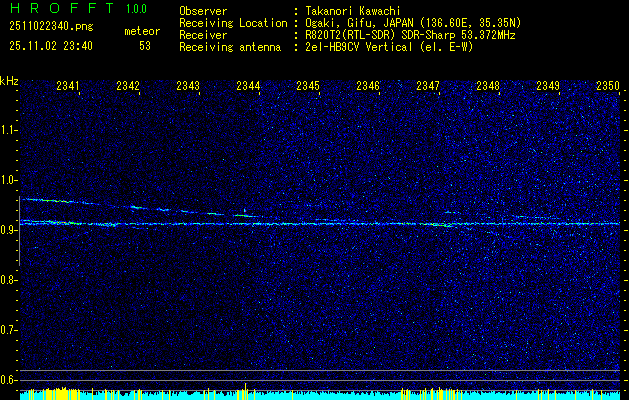Click the gray vertical frequency range bar
This screenshot has width=629, height=400.
(x=19, y=231)
